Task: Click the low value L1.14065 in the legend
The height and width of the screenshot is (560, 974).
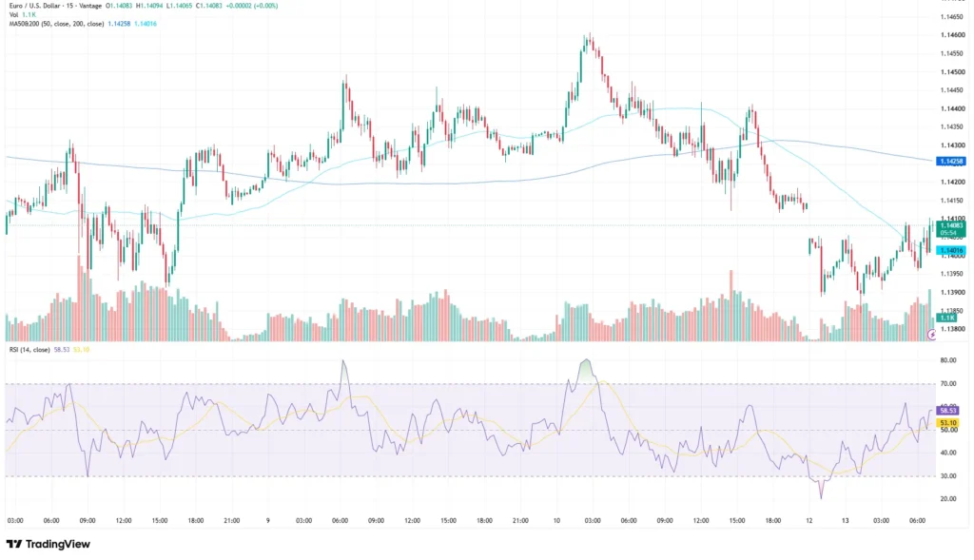Action: tap(180, 6)
